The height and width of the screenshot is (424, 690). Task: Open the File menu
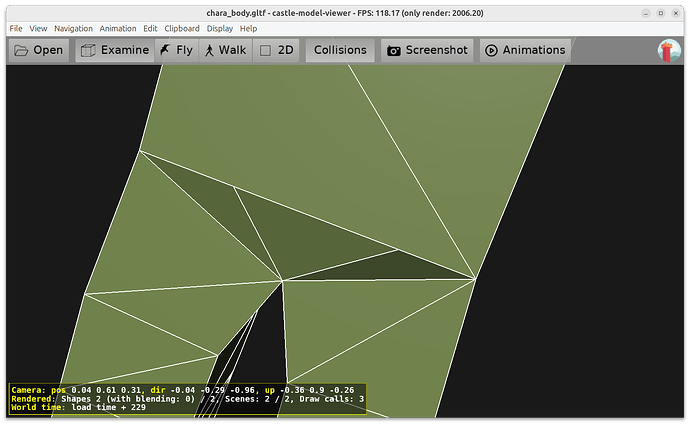click(x=16, y=29)
